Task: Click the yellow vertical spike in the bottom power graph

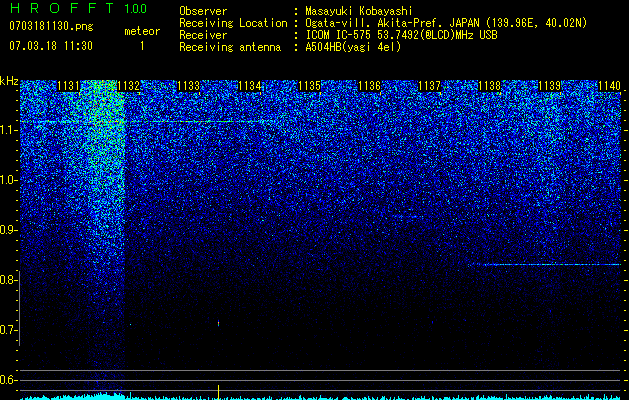Action: [x=218, y=392]
